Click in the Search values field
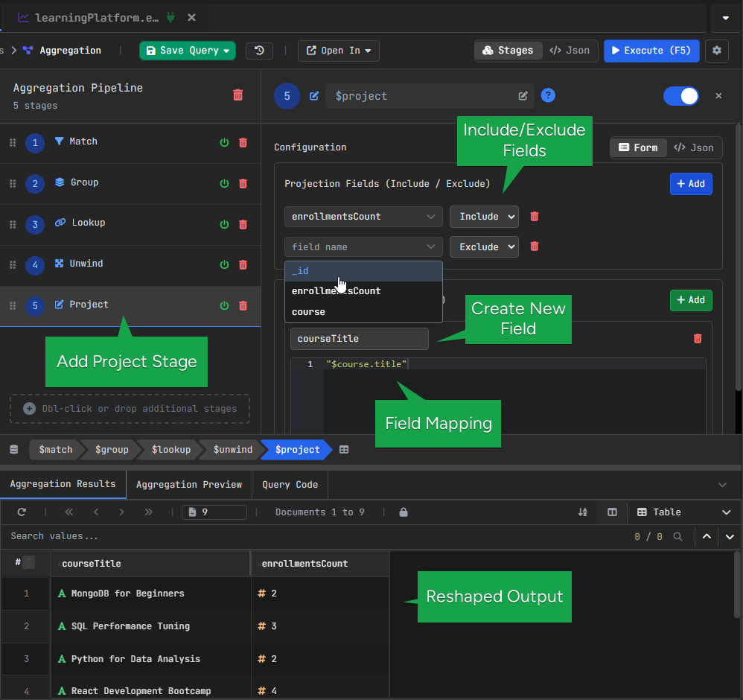 (x=313, y=536)
